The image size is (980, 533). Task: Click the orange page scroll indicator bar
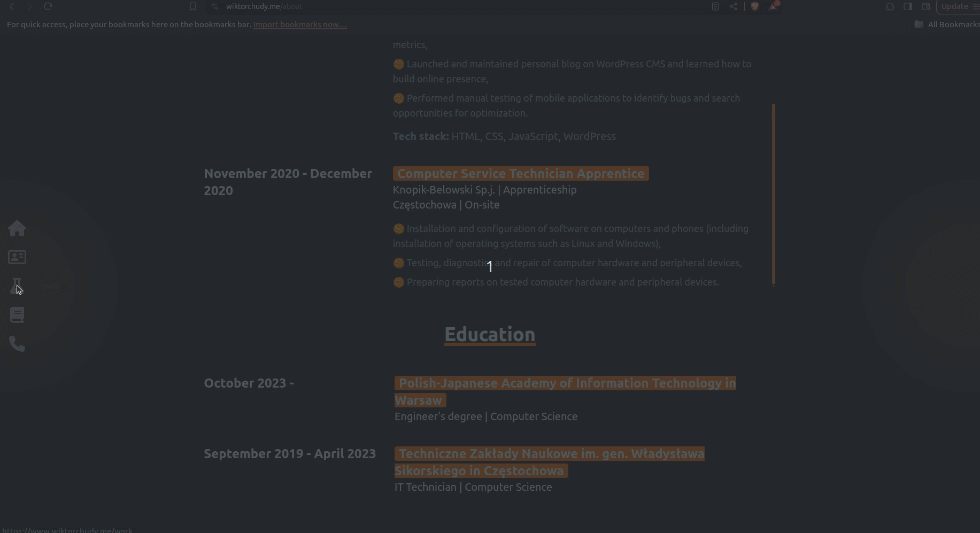[774, 195]
